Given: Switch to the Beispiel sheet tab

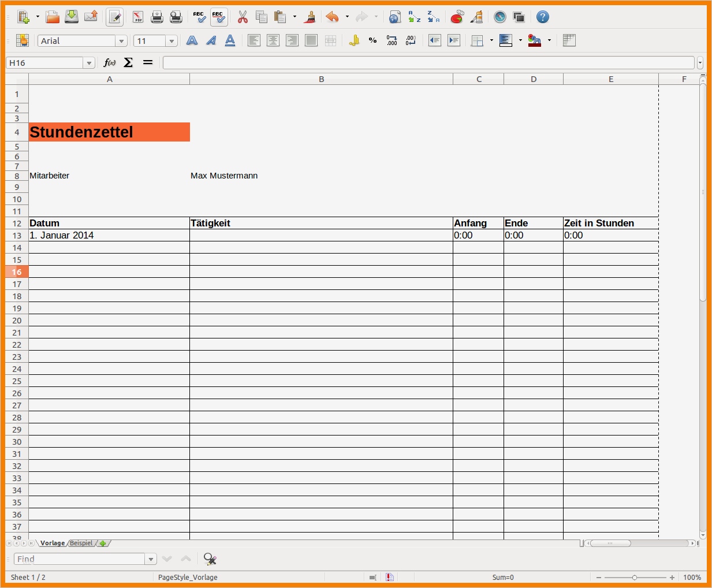Looking at the screenshot, I should 81,543.
